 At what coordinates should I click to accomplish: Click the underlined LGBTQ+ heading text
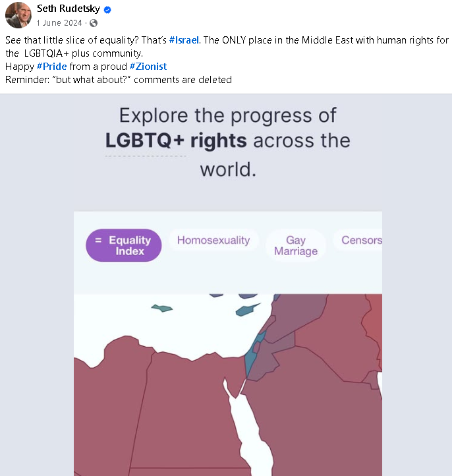point(145,141)
